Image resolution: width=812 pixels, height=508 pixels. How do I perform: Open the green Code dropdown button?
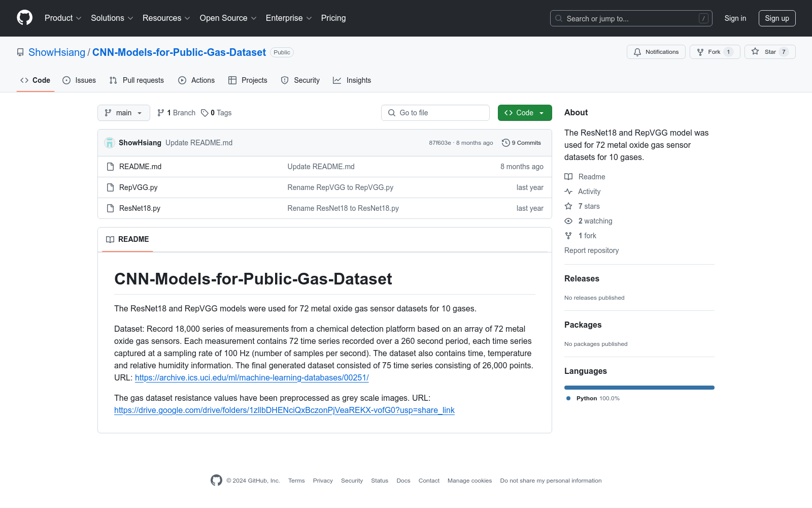pyautogui.click(x=525, y=113)
